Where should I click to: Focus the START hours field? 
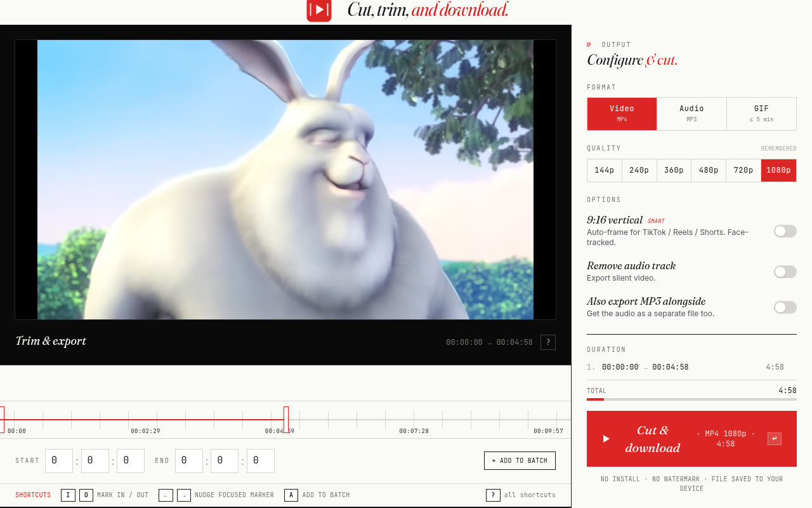pos(59,461)
